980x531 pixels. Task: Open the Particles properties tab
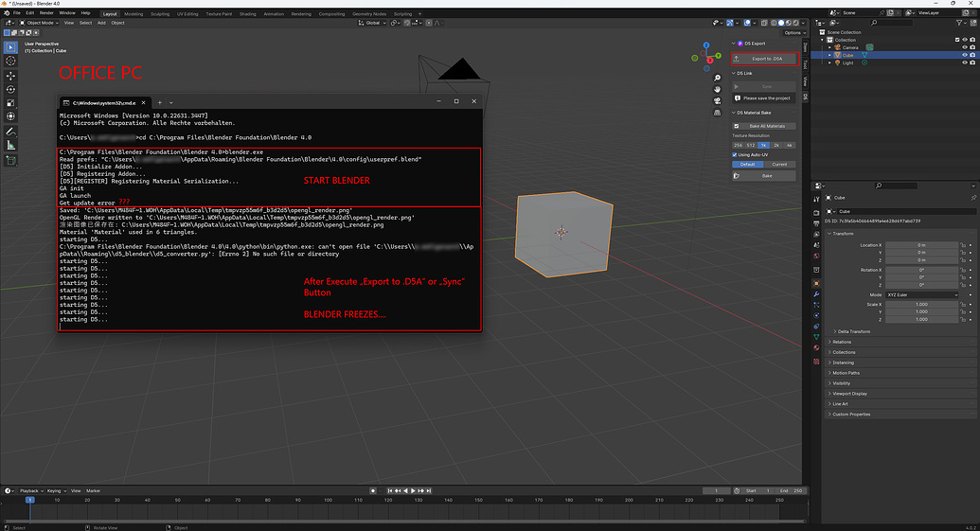pyautogui.click(x=816, y=305)
